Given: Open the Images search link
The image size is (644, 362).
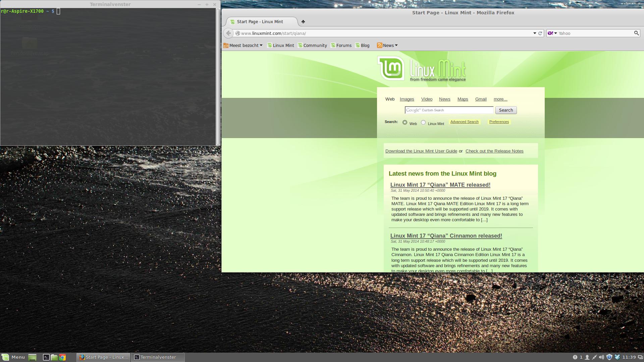Looking at the screenshot, I should tap(407, 99).
